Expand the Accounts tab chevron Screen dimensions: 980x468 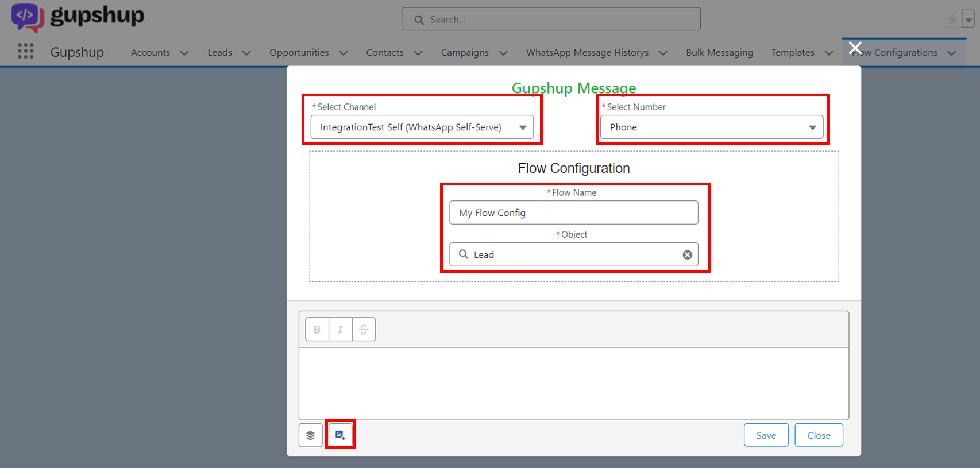[x=184, y=53]
